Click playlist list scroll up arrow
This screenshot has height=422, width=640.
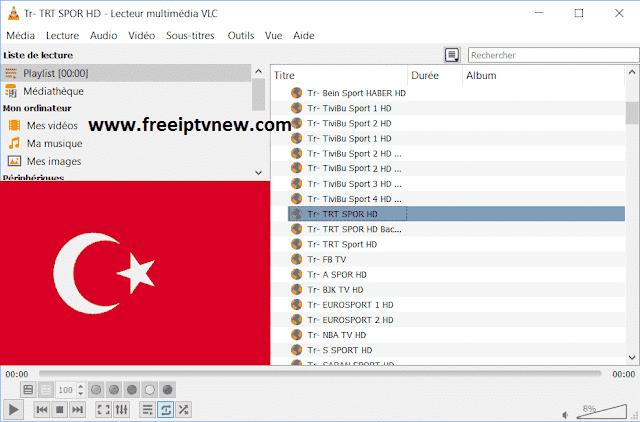[x=632, y=72]
